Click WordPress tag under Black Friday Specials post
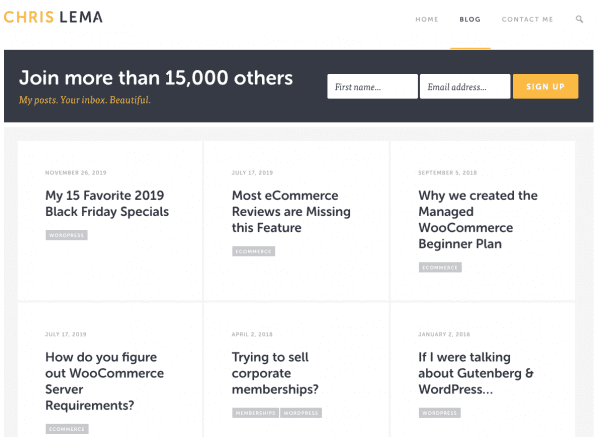This screenshot has width=600, height=437. point(67,235)
